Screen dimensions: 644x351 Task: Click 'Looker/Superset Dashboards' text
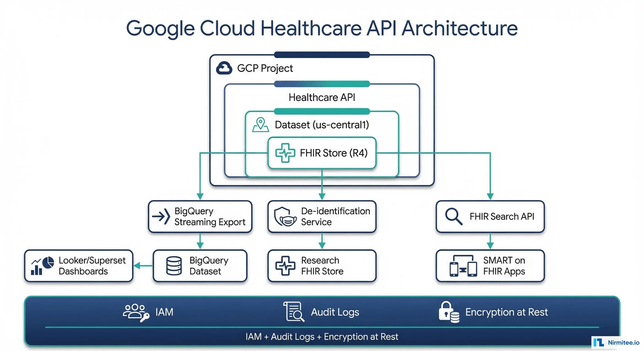pyautogui.click(x=92, y=266)
